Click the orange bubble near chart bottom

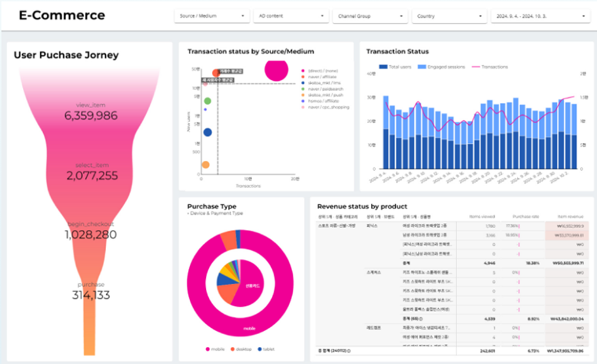point(206,165)
